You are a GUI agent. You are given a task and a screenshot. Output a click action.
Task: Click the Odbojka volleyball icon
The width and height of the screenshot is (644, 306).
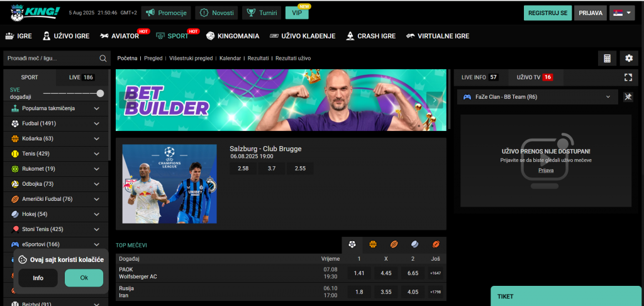click(x=15, y=184)
